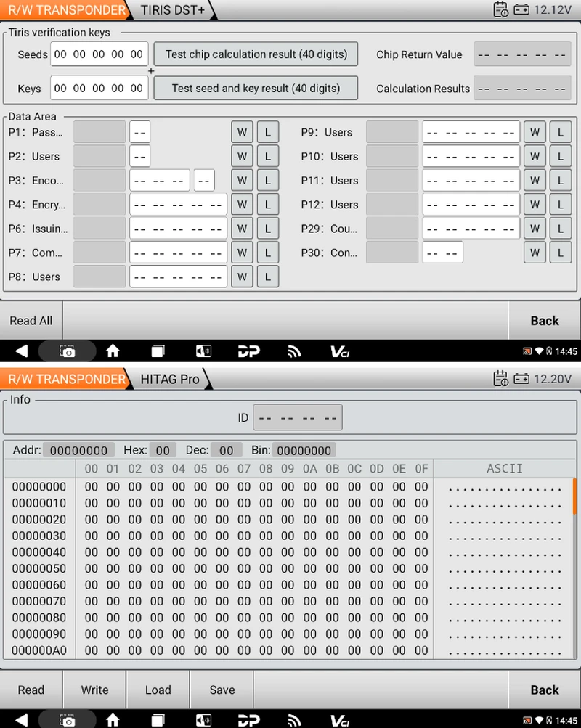Click the P9 Users data field

pyautogui.click(x=471, y=133)
